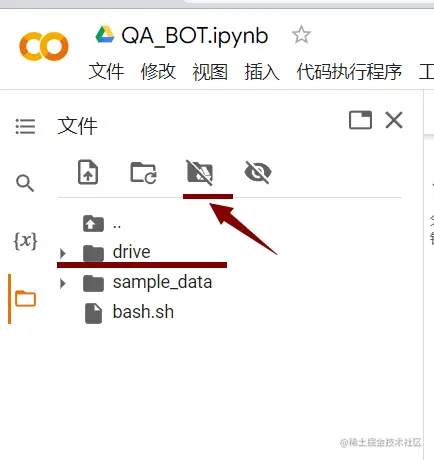Screen dimensions: 434x460
Task: Star the QA_BOT.ipynb notebook
Action: coord(301,35)
